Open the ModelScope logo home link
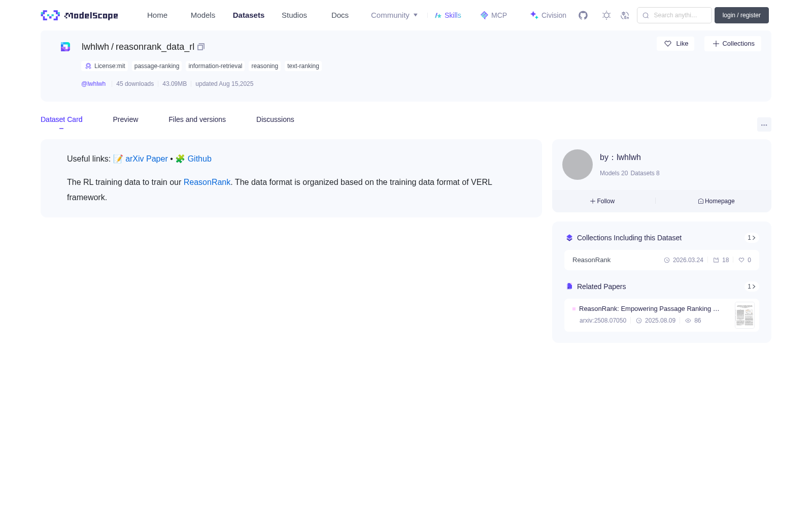The width and height of the screenshot is (812, 508). click(79, 15)
